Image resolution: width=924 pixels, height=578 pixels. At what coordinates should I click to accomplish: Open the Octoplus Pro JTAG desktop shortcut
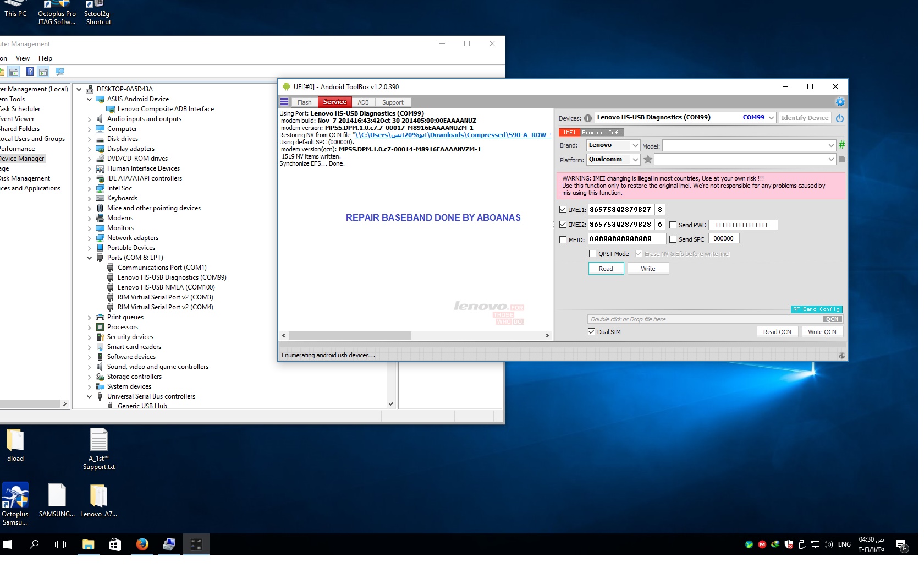(x=57, y=13)
